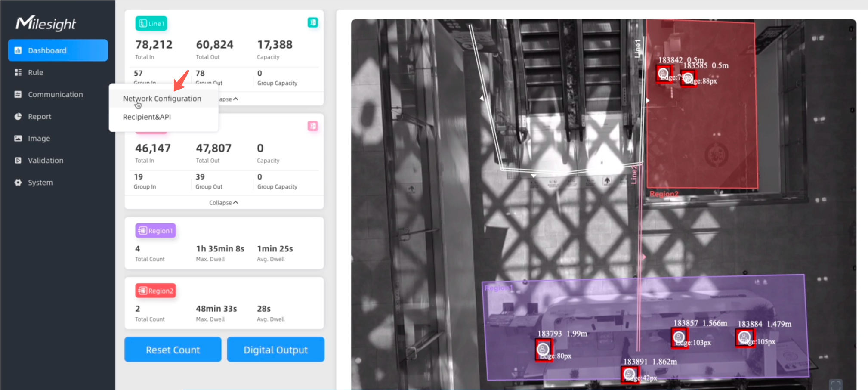Collapse the second line card

224,202
